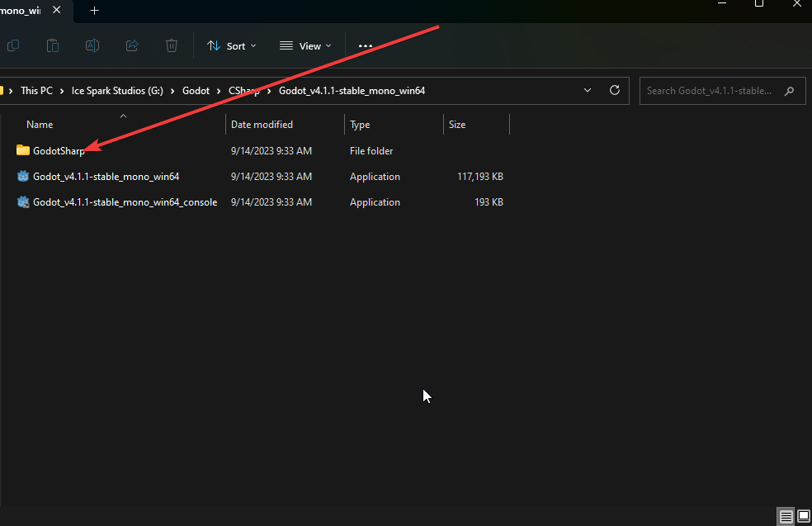Expand chevron after This PC breadcrumb
This screenshot has height=526, width=812.
click(62, 91)
